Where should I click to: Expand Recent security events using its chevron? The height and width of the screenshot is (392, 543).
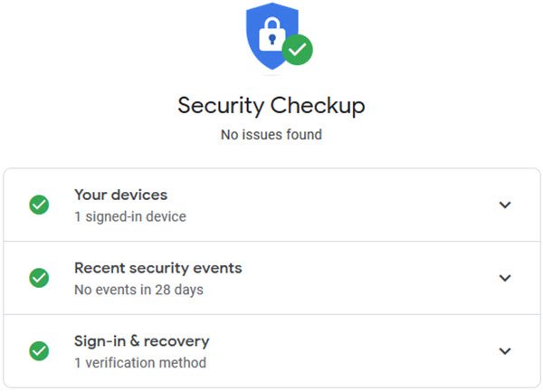(505, 278)
